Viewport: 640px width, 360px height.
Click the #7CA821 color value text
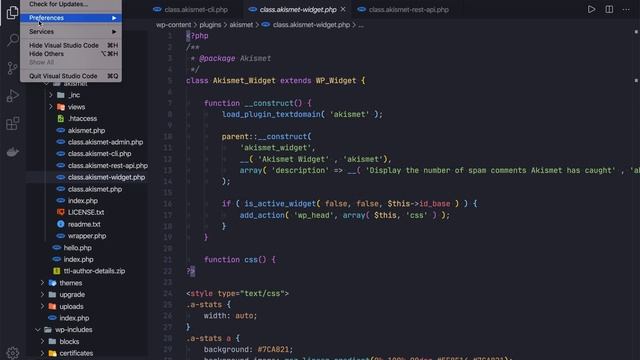click(273, 349)
